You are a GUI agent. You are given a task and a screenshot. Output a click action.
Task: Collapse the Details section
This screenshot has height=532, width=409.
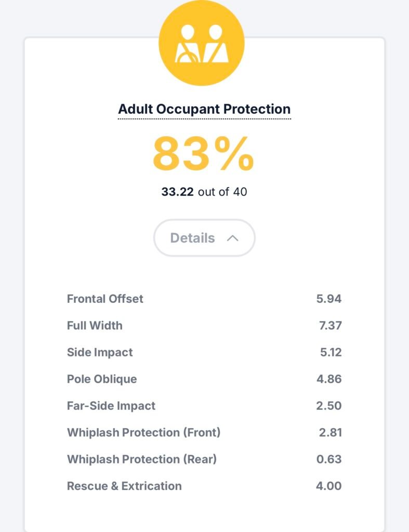click(204, 238)
